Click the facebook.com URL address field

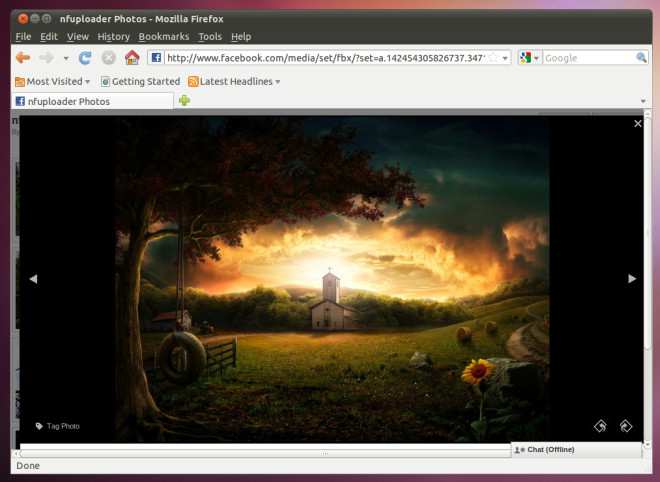(x=326, y=58)
